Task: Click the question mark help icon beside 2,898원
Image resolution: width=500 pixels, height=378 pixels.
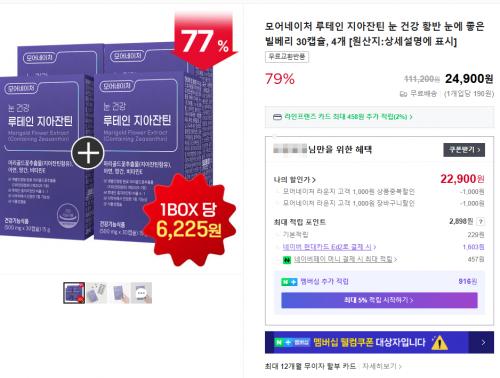Action: click(x=480, y=221)
